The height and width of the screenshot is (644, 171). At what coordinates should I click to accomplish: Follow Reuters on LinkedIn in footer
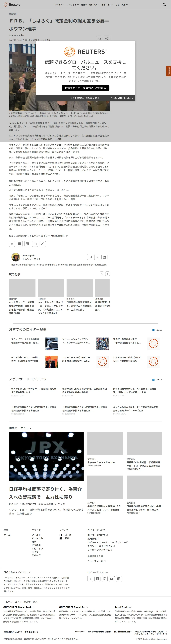119,579
